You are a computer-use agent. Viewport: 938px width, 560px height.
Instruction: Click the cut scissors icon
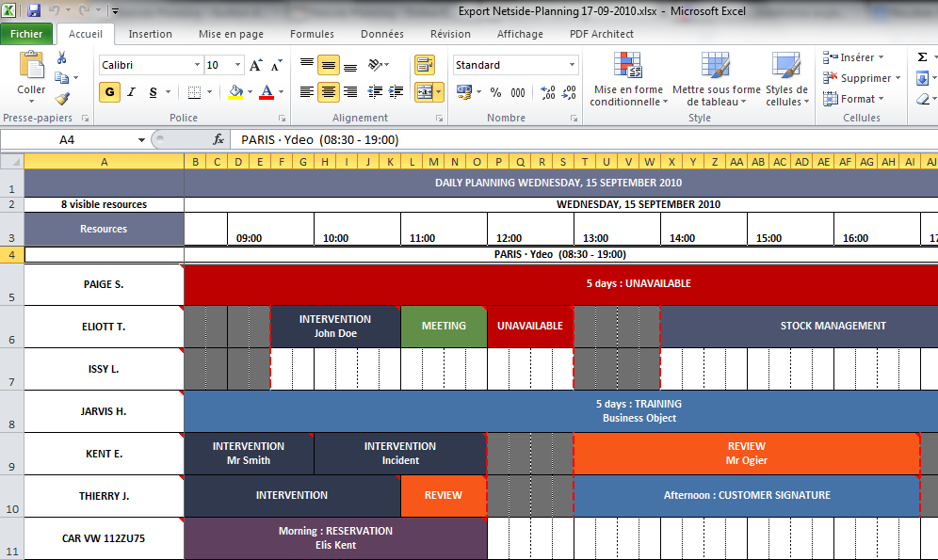(61, 58)
